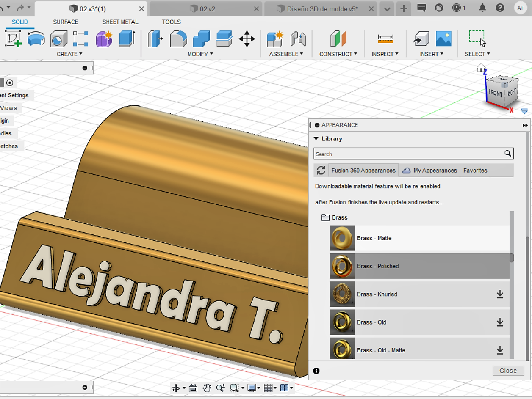Click the Viewports layout icon
Screen dimensions: 532x399
[x=284, y=388]
